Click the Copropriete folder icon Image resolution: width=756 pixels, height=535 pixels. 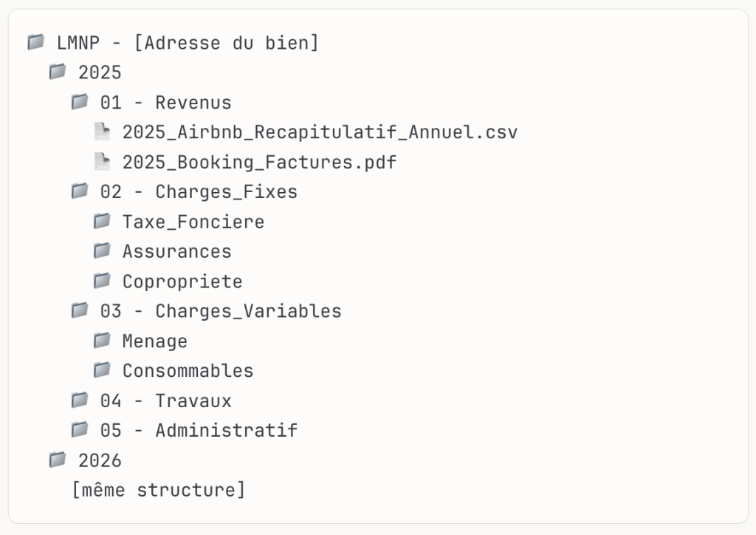[102, 281]
